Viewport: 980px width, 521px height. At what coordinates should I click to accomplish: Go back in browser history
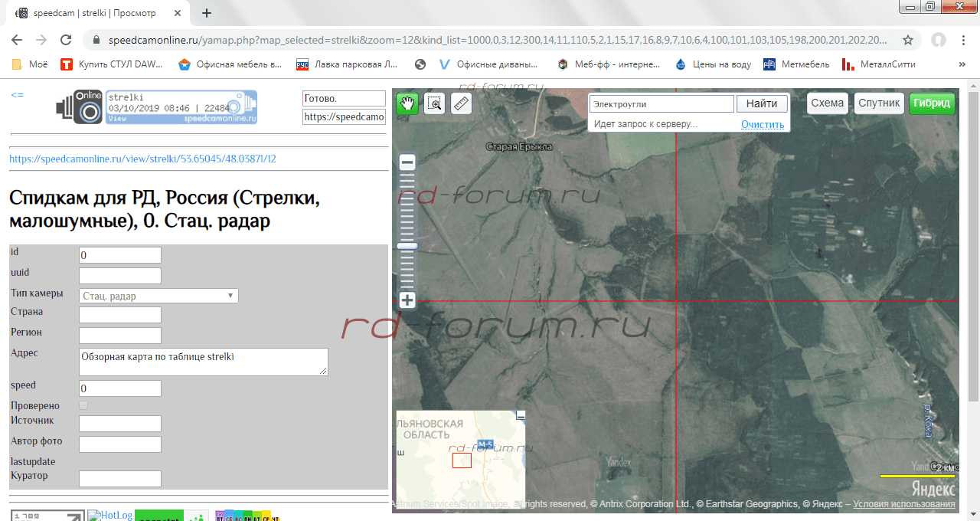tap(17, 40)
